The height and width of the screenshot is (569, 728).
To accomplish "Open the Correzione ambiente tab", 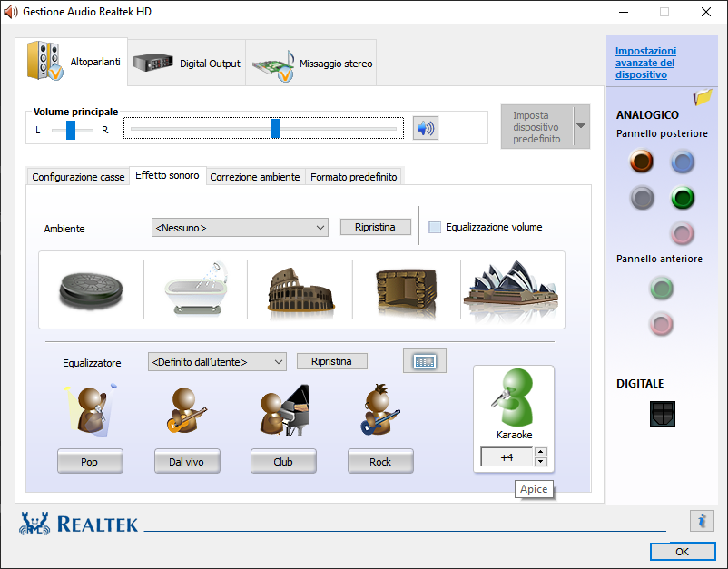I will tap(255, 177).
